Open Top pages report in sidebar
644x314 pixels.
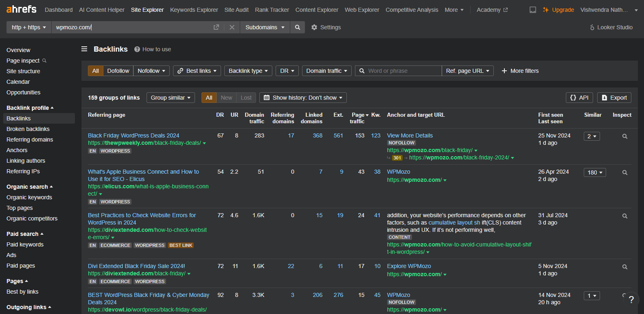point(20,208)
